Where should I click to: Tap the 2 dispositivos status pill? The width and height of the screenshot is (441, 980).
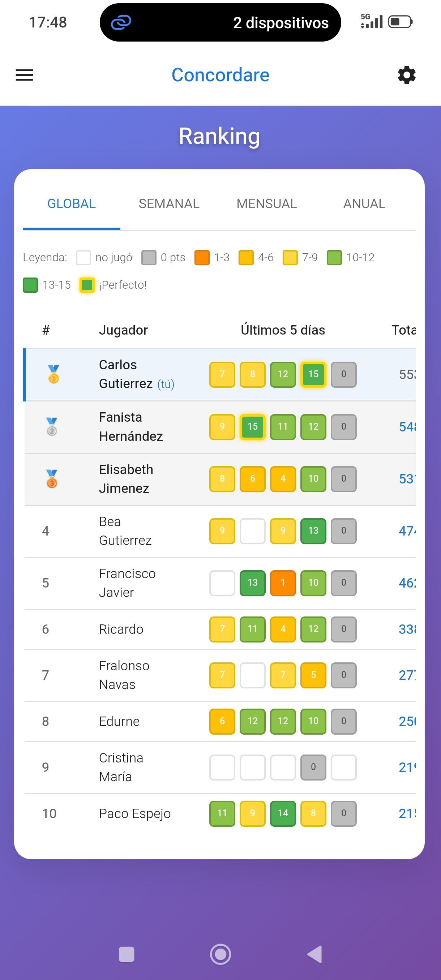pos(220,22)
